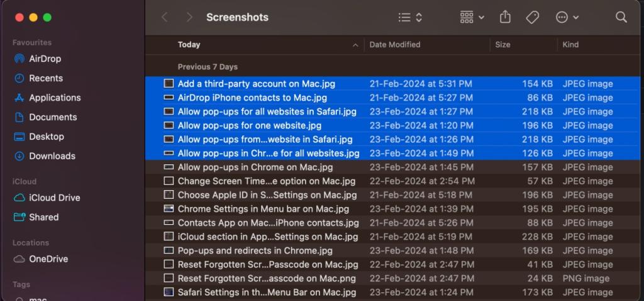Click the red close window button
Screen dimensions: 644x301
[x=19, y=17]
